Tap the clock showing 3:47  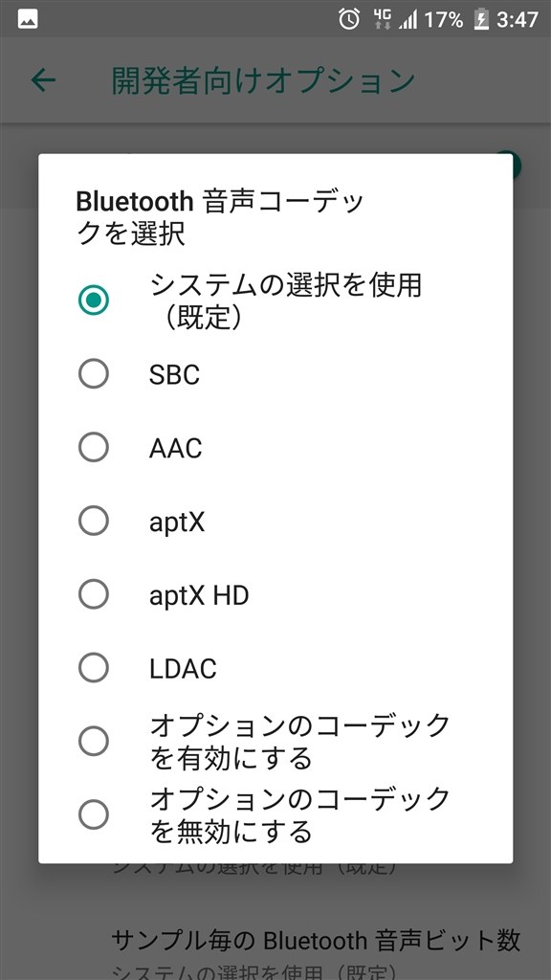tap(518, 20)
